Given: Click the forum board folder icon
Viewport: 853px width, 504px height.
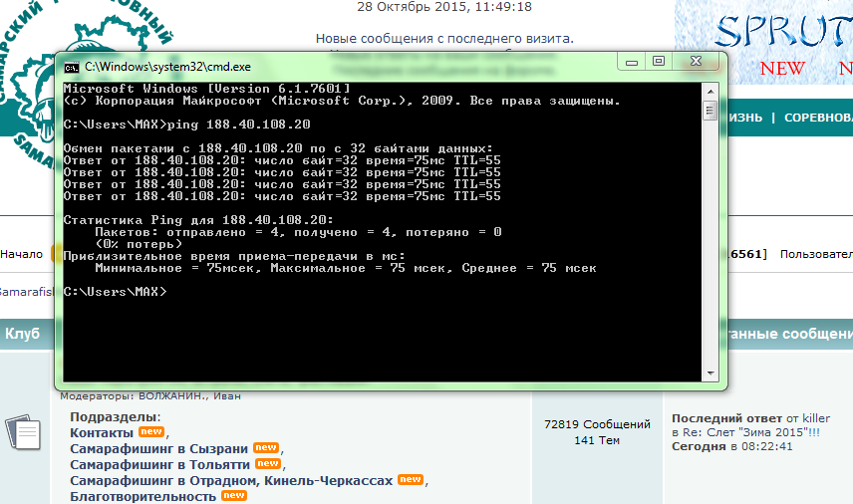Looking at the screenshot, I should (23, 433).
